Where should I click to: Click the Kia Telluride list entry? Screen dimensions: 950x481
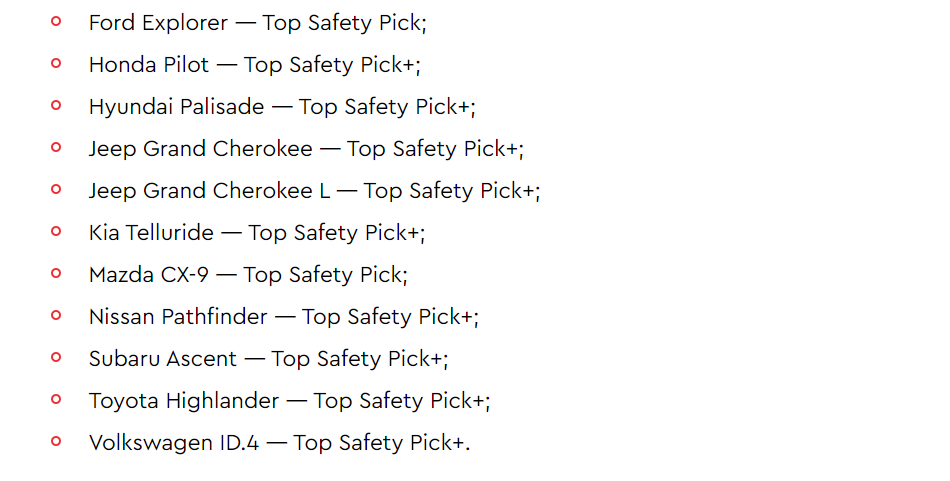coord(257,233)
